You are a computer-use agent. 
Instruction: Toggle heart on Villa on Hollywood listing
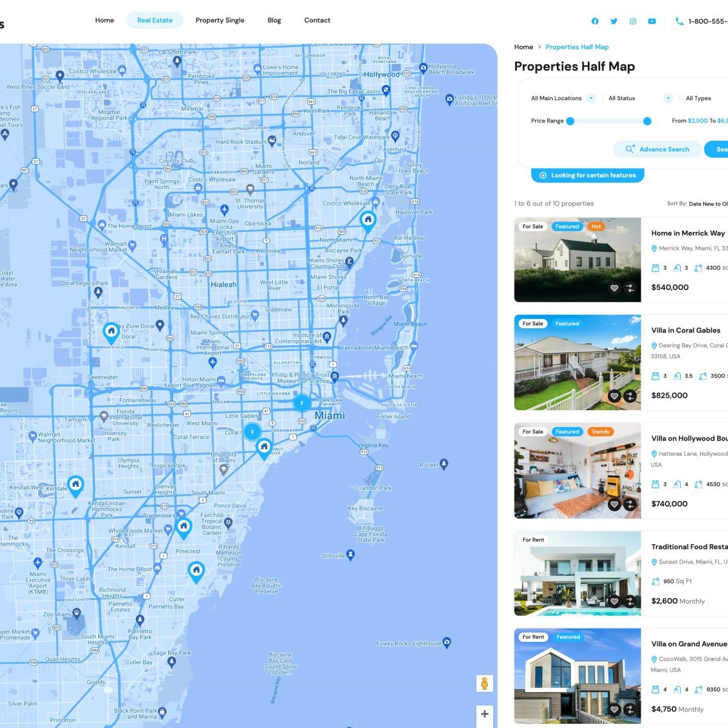coord(614,505)
